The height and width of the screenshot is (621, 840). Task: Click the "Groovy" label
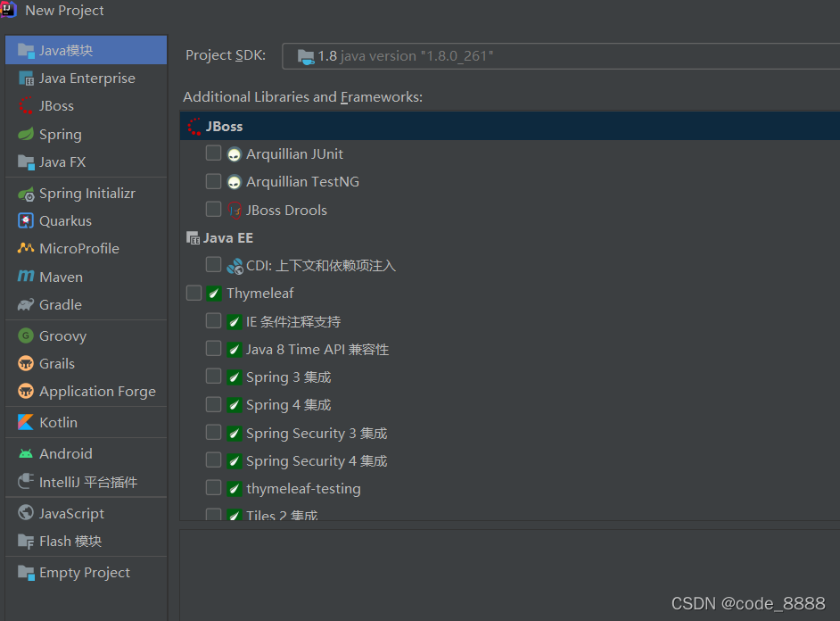(x=62, y=336)
